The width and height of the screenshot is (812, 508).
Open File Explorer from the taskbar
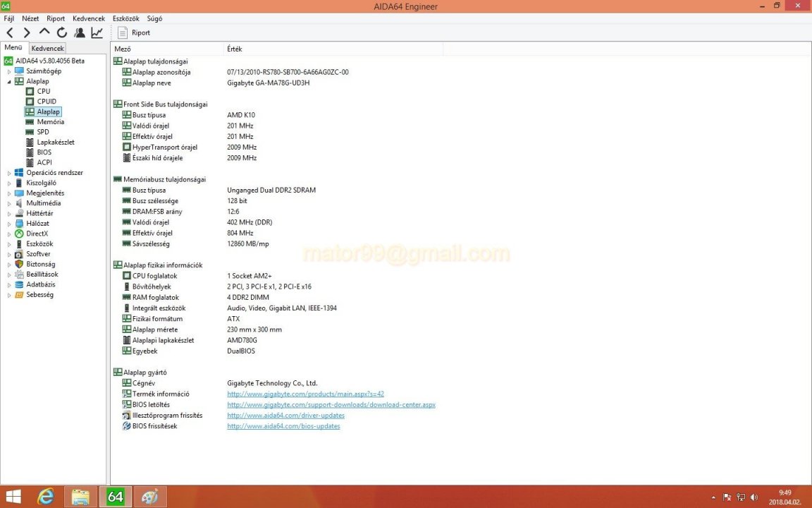click(80, 497)
